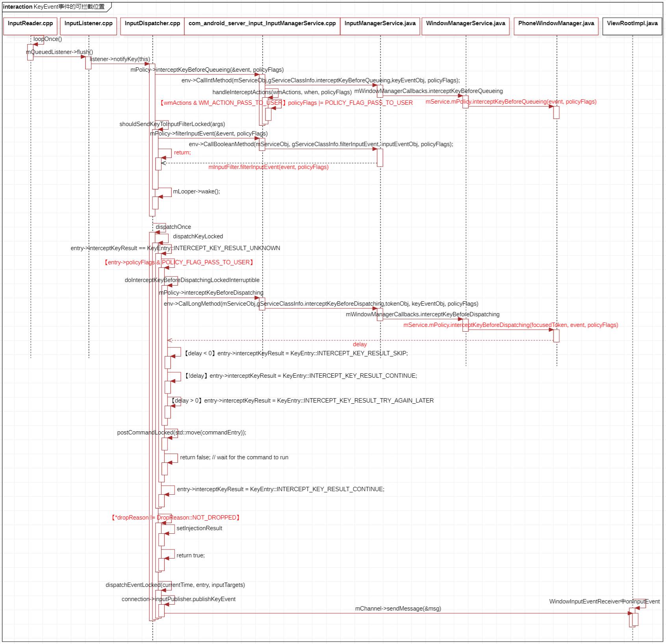This screenshot has height=644, width=666.
Task: Click the setInjectionResult message label
Action: tap(199, 528)
